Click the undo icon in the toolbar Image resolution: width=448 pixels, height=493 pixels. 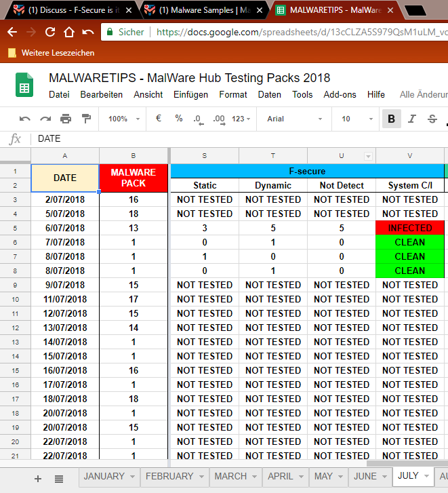[25, 119]
